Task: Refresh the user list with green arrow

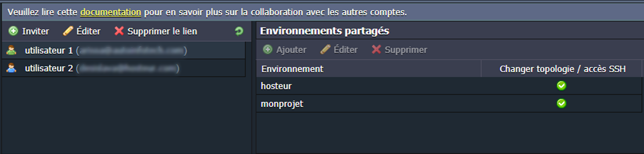Action: coord(239,31)
